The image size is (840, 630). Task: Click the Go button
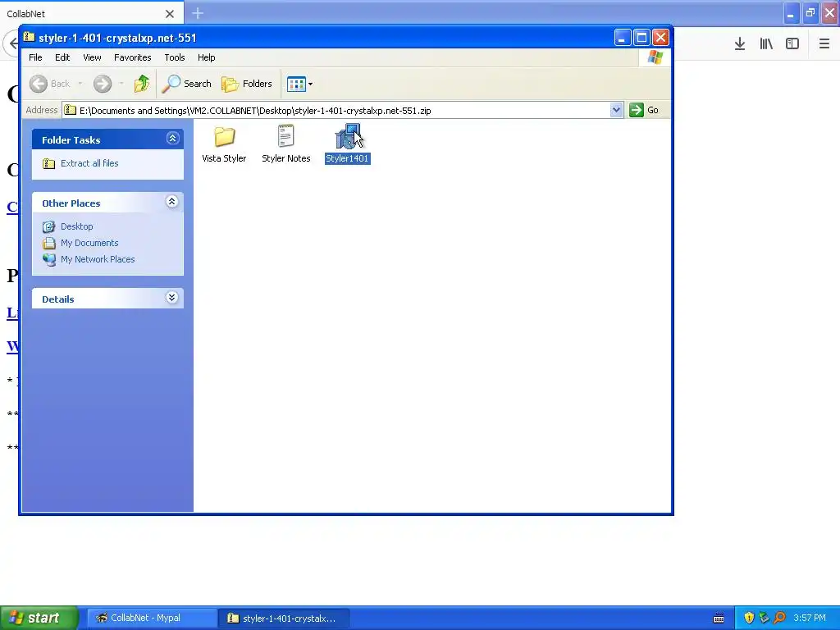(644, 110)
